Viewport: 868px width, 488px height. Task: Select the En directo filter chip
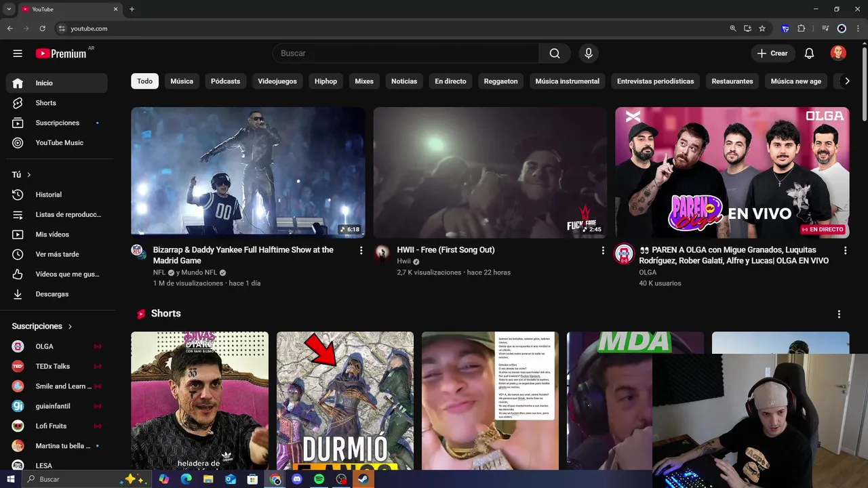tap(450, 81)
